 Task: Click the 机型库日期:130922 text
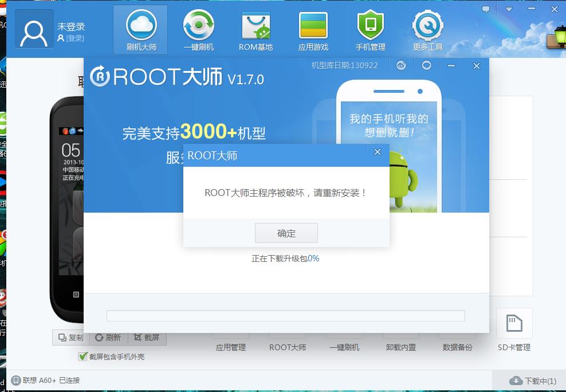click(344, 65)
